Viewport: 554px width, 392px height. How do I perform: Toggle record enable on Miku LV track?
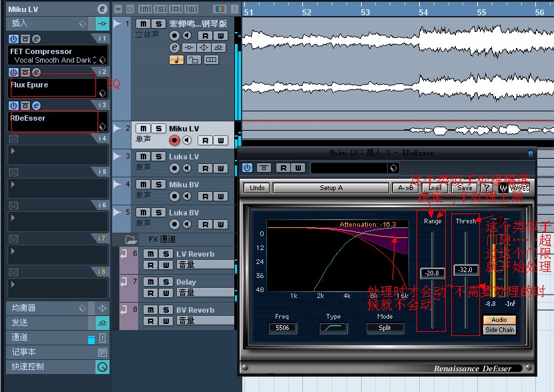point(174,140)
